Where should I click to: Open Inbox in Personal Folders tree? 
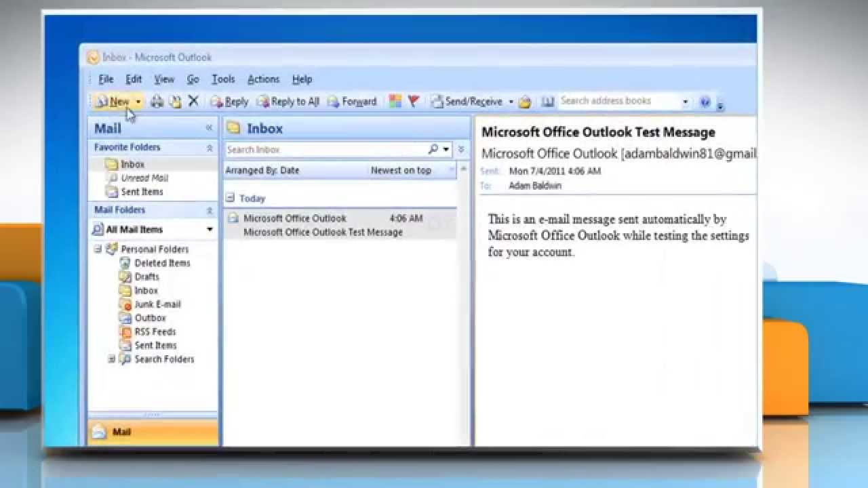[146, 290]
